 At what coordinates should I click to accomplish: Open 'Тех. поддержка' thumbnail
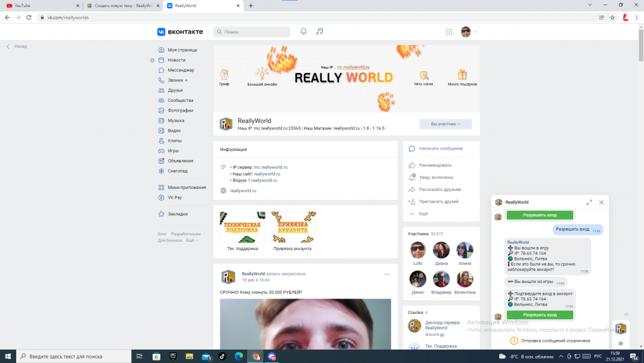click(242, 228)
